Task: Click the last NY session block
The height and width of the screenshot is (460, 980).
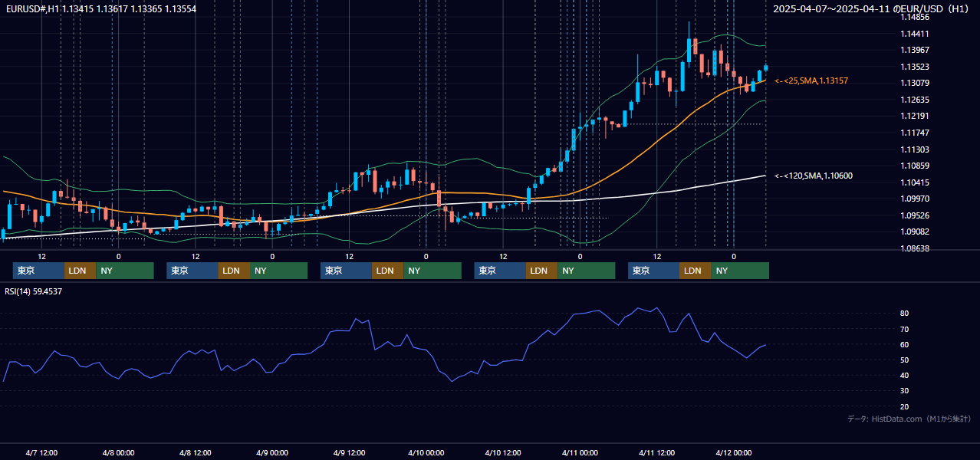Action: click(739, 271)
